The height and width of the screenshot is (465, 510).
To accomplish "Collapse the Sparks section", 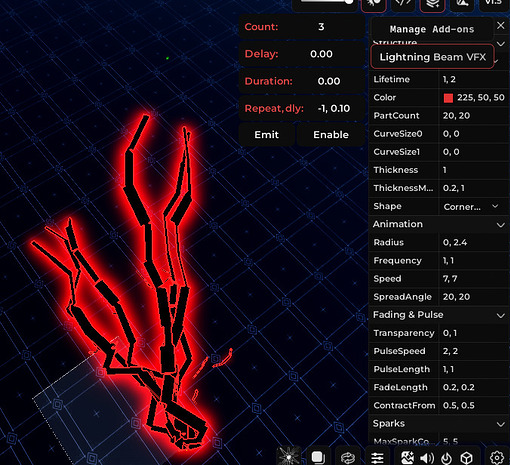I will point(500,424).
